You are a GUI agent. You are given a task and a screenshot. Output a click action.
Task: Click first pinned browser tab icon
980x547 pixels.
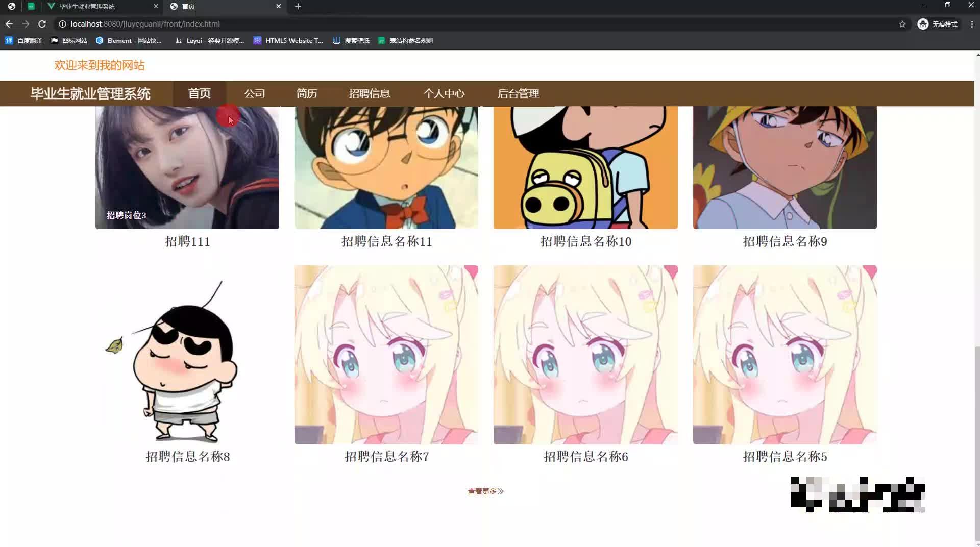click(11, 6)
